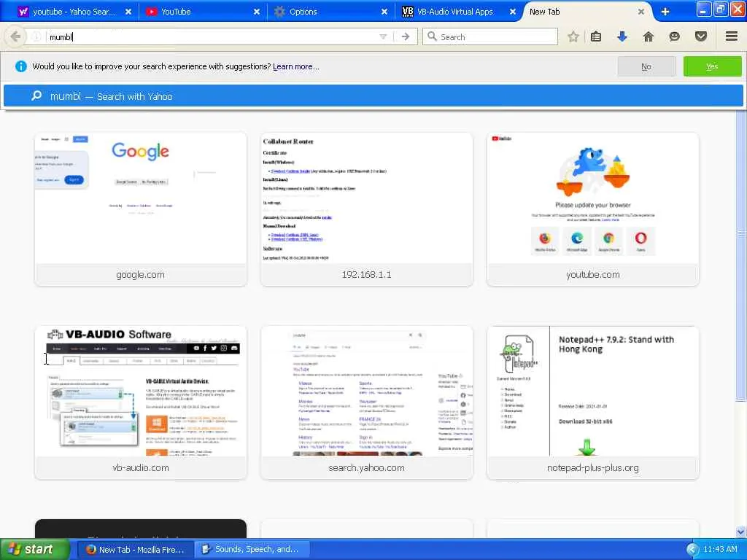The height and width of the screenshot is (560, 747).
Task: Click the notepad-plus-plus.org tile label
Action: coord(592,468)
